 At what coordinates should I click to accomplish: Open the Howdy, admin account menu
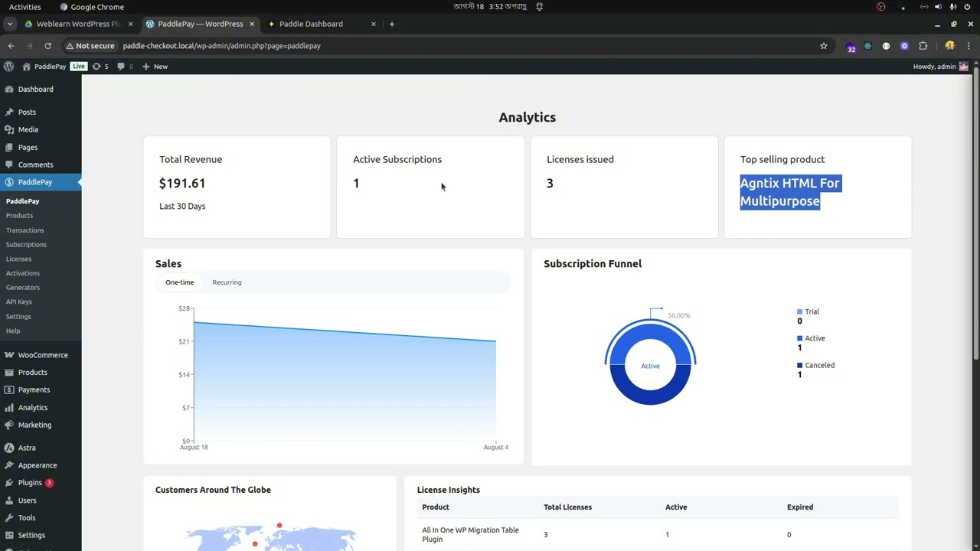tap(940, 67)
